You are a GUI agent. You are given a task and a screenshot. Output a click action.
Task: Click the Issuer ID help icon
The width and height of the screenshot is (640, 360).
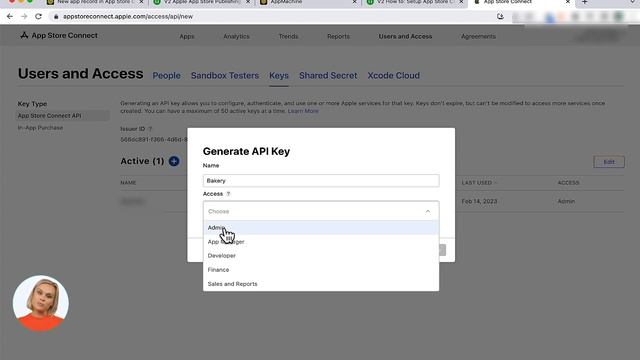pos(150,129)
